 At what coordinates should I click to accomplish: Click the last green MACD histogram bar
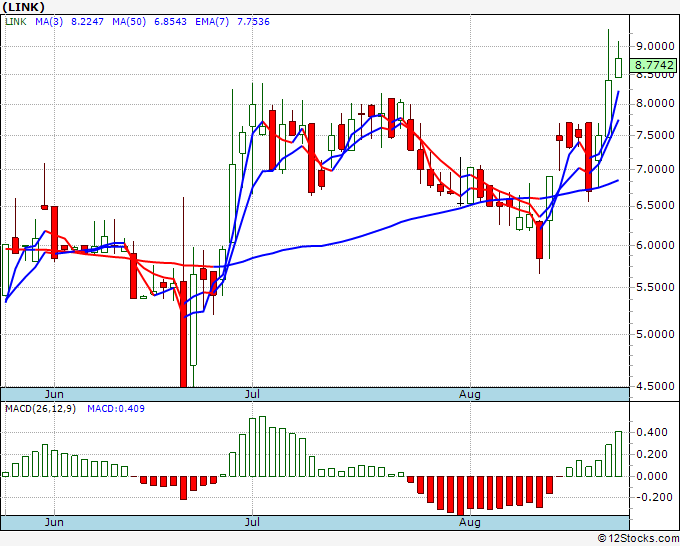[x=618, y=454]
